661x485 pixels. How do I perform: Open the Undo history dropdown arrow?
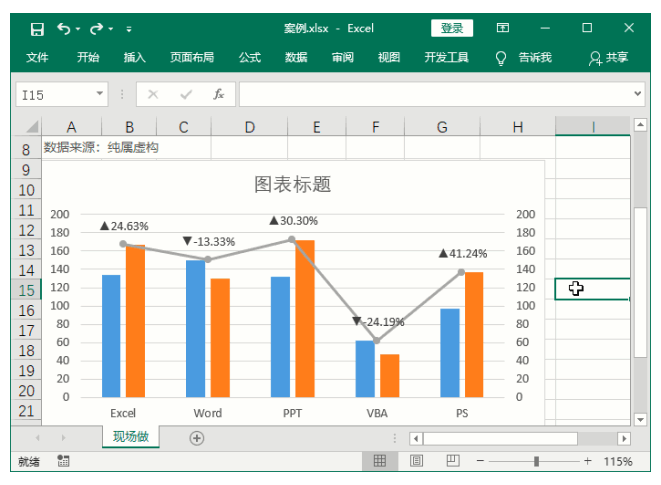tap(78, 29)
